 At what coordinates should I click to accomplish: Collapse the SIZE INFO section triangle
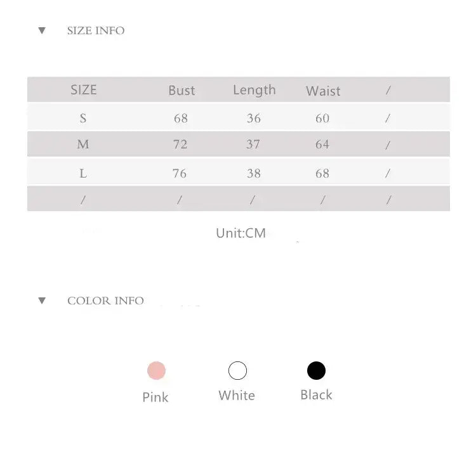[x=42, y=30]
